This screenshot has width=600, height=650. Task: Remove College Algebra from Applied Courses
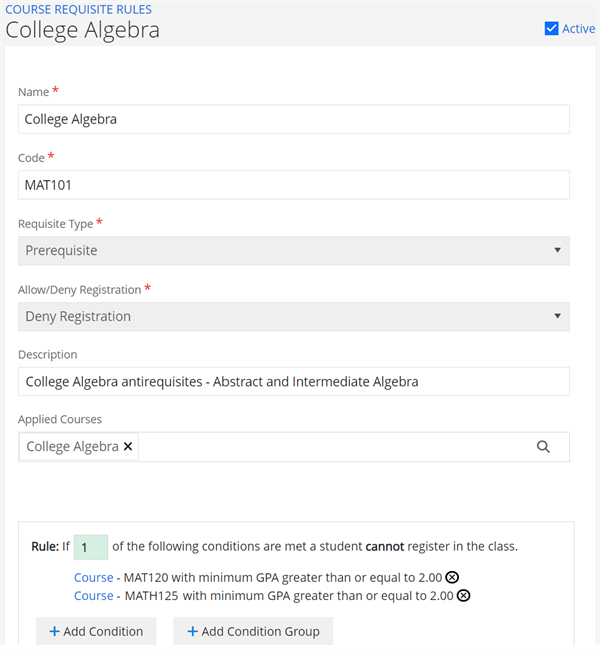click(128, 446)
